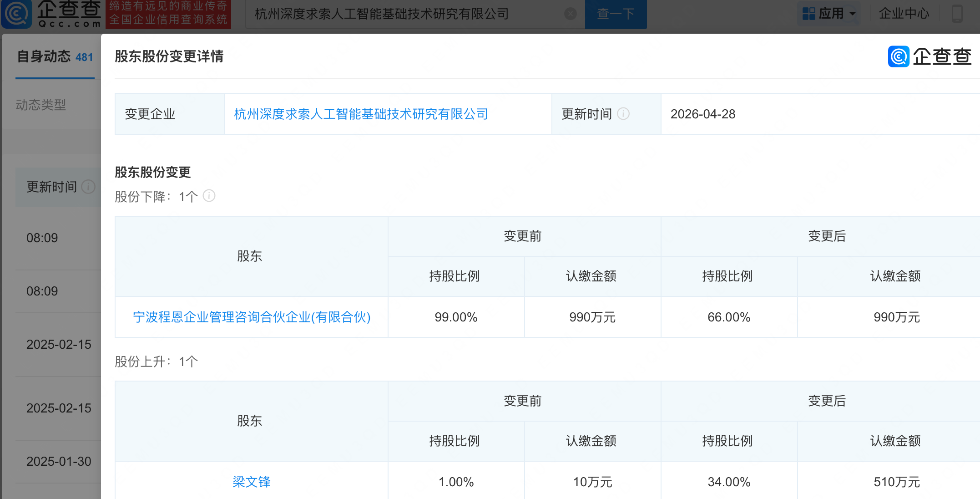Select the first 08:09 timeline entry

coord(42,238)
